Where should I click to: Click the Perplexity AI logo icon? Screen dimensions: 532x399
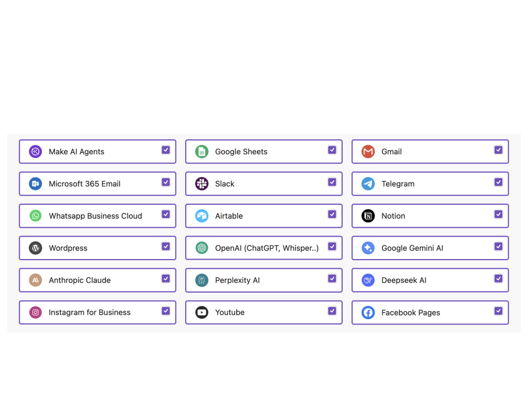(202, 280)
